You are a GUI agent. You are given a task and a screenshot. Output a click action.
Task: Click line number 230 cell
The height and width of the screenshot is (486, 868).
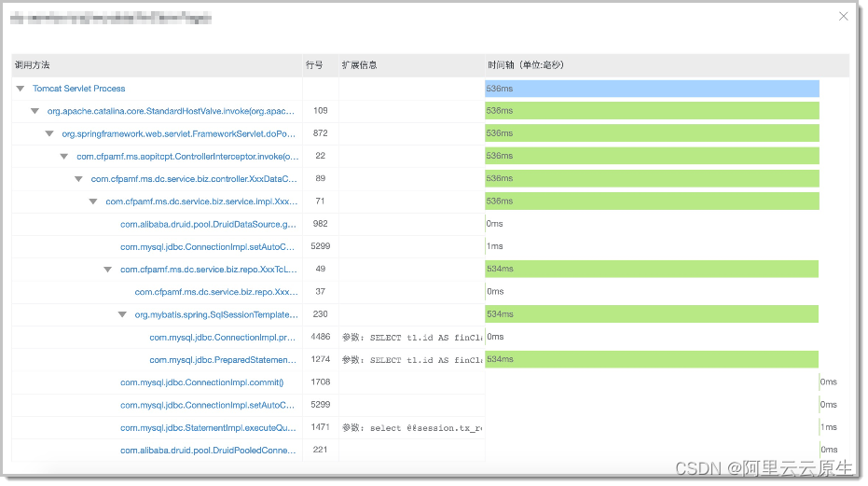coord(321,314)
